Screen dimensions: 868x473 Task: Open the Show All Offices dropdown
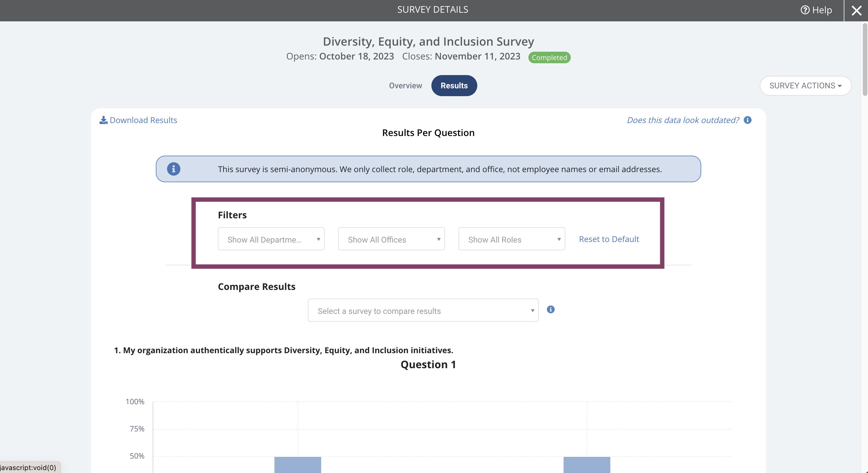pos(391,239)
